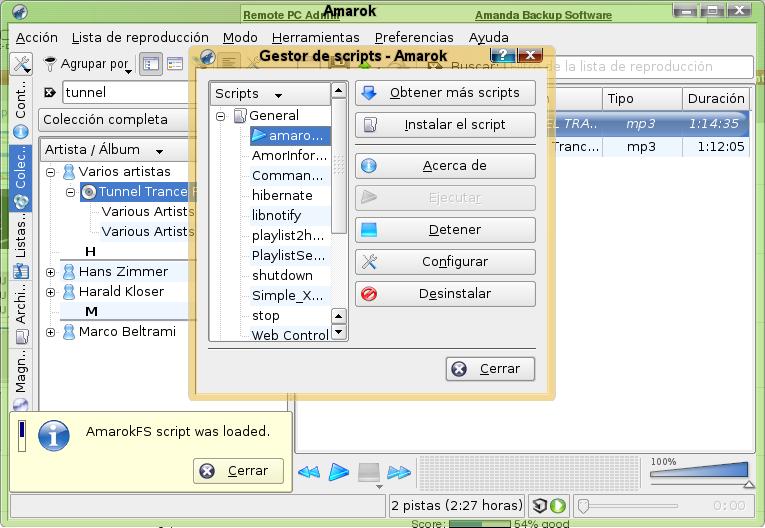Open the Preferencias menu

(x=414, y=38)
